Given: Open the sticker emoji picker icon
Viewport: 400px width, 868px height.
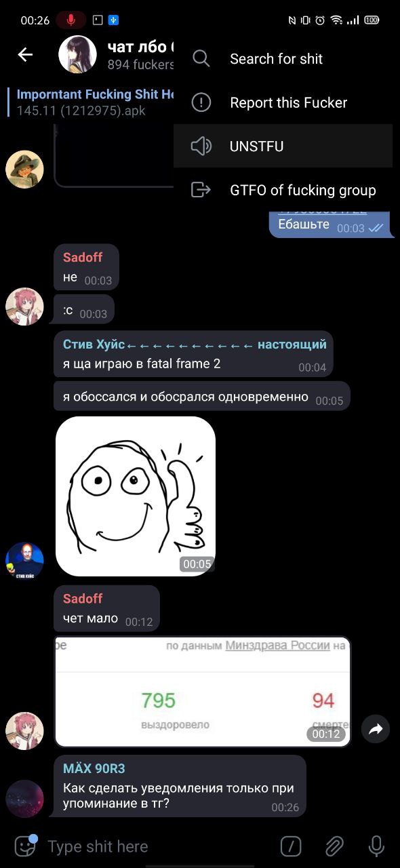Looking at the screenshot, I should [26, 846].
